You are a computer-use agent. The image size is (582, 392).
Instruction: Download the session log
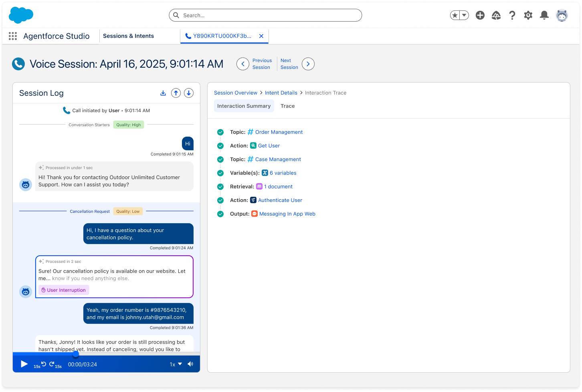[x=163, y=93]
